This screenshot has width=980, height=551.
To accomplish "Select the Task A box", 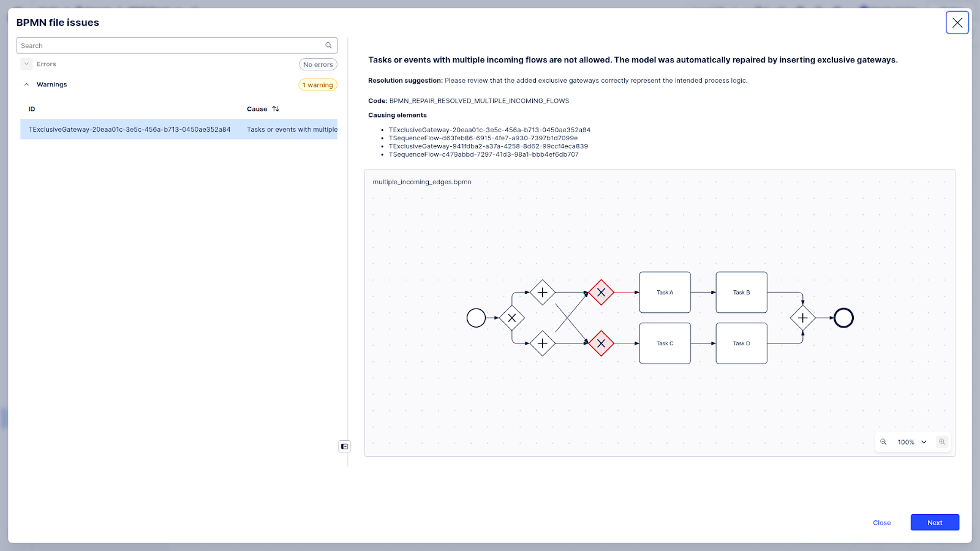I will pos(665,293).
